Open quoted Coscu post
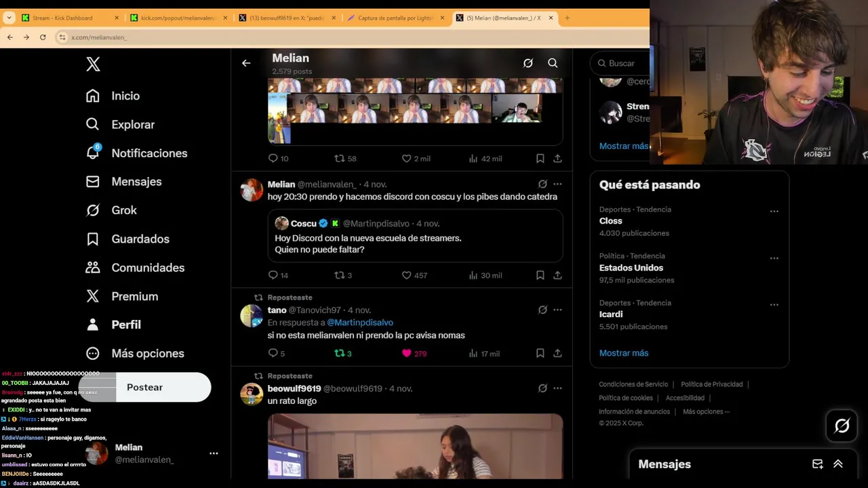Screen dimensions: 868x488 (x=415, y=236)
